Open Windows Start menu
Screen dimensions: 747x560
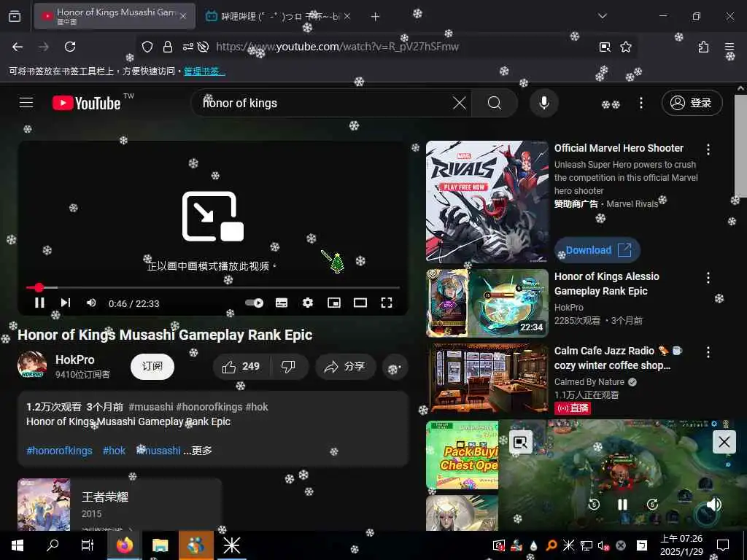18,545
